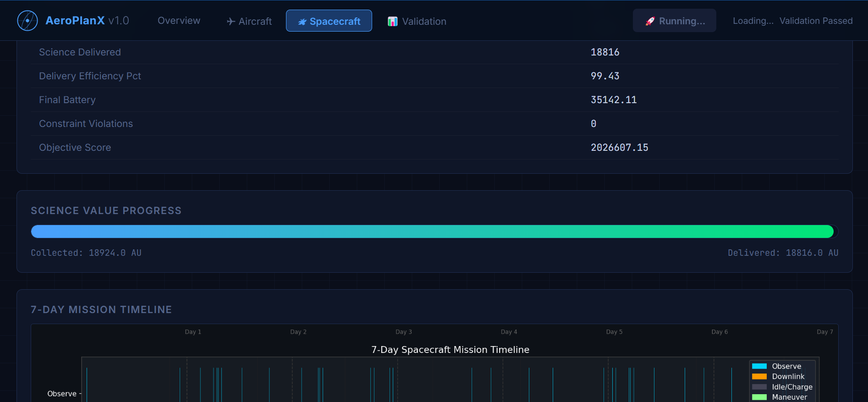
Task: Click the 7-Day Spacecraft Mission Timeline chart title
Action: 450,350
